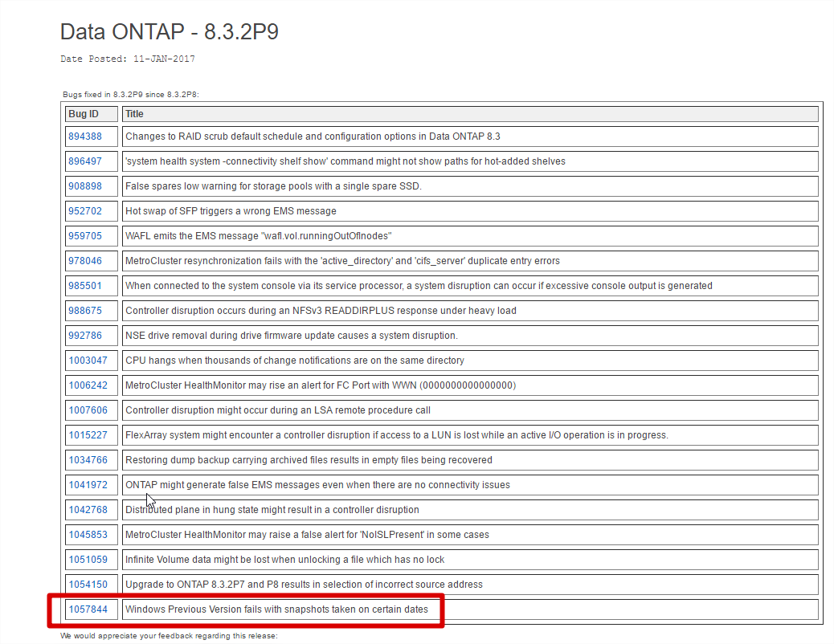Click the 'Data ONTAP - 8.3.2P9' heading

click(x=170, y=32)
